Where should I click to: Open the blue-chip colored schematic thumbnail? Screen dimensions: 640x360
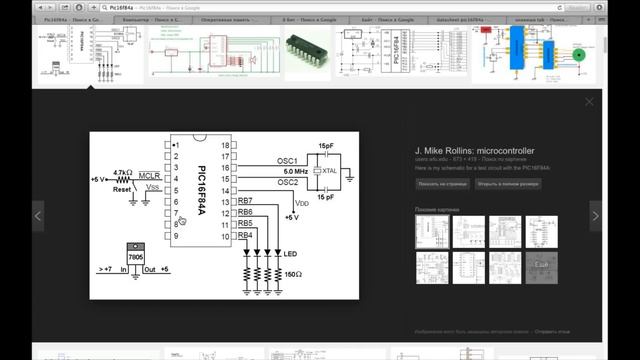click(534, 55)
